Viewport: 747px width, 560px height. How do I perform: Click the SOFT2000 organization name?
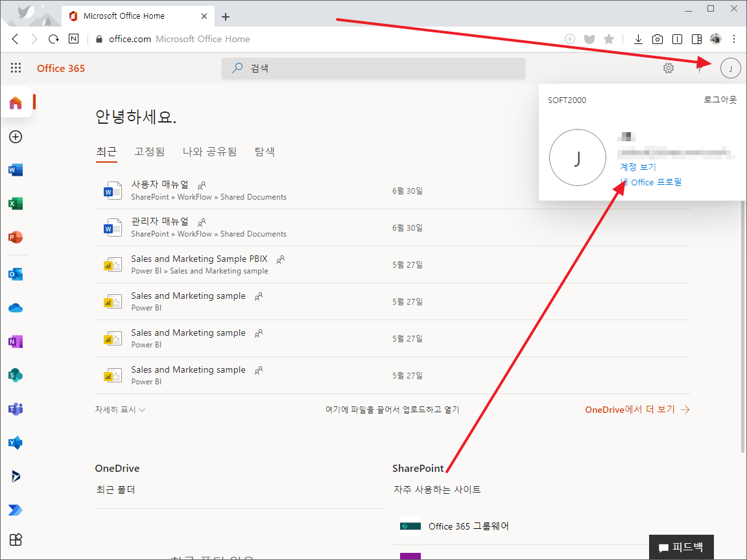[x=567, y=100]
